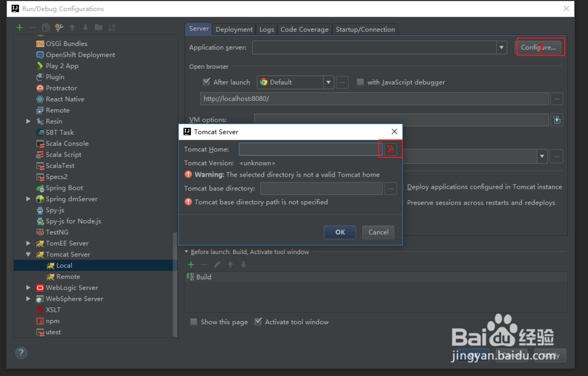The image size is (588, 376).
Task: Select OSGi Bundles configuration type
Action: pos(62,44)
